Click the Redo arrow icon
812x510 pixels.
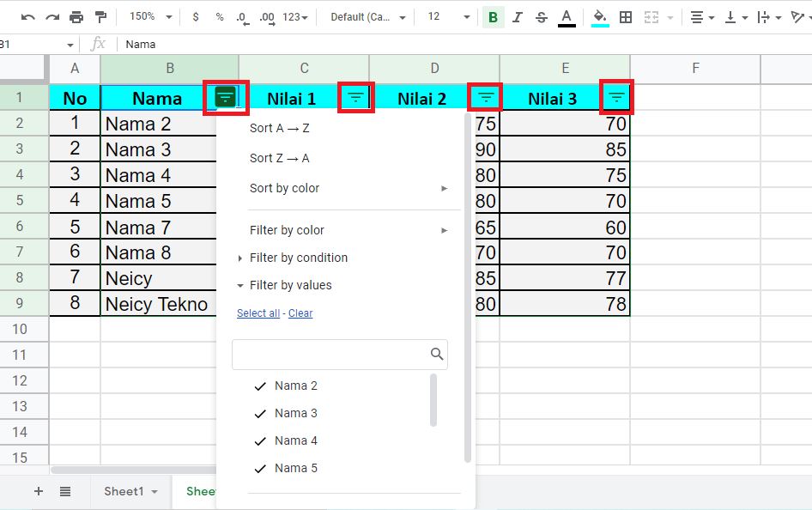(x=52, y=17)
